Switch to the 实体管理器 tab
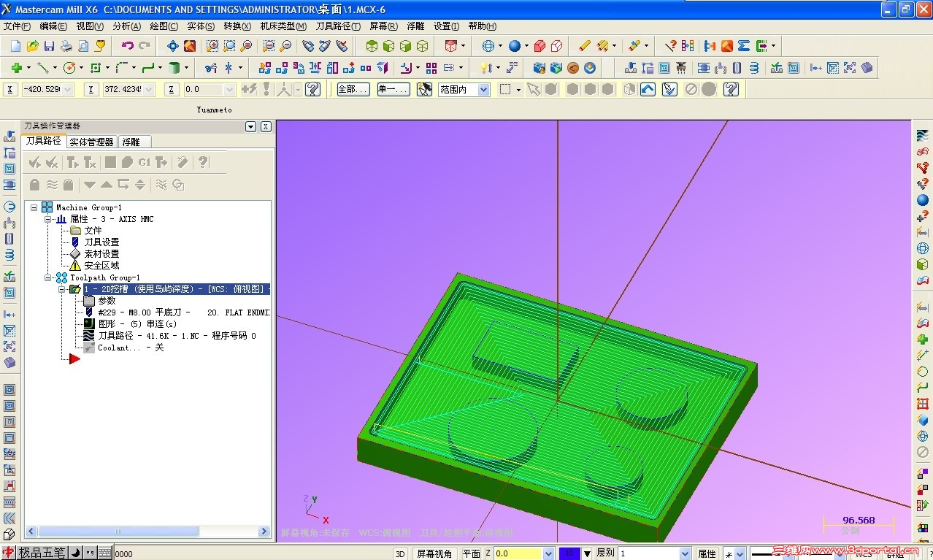This screenshot has height=560, width=933. (92, 142)
